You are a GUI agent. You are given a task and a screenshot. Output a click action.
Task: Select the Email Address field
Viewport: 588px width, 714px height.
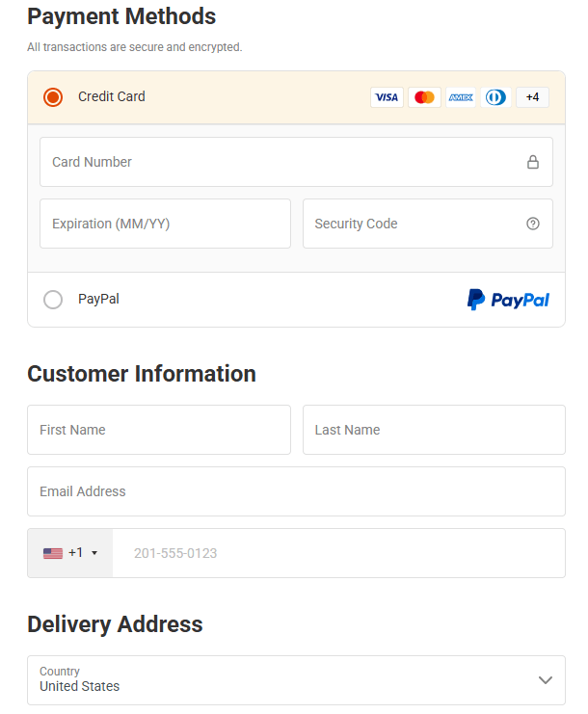coord(296,491)
